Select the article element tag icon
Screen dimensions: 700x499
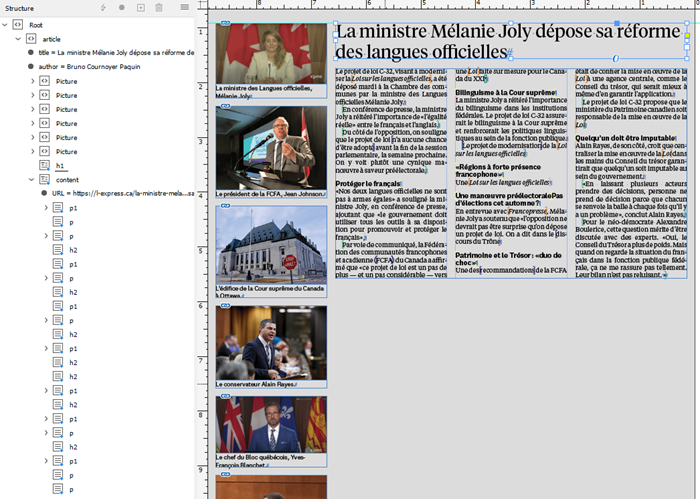click(x=31, y=39)
